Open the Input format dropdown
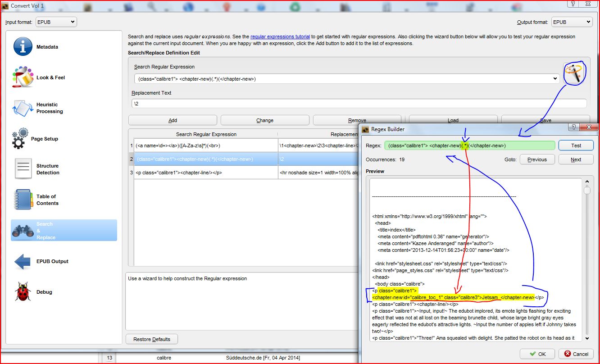This screenshot has width=600, height=364. coord(56,22)
